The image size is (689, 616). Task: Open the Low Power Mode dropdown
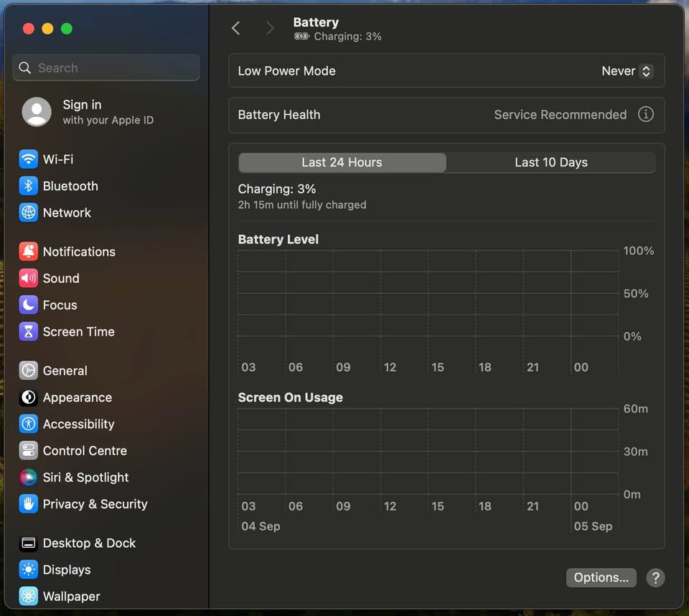click(x=627, y=71)
